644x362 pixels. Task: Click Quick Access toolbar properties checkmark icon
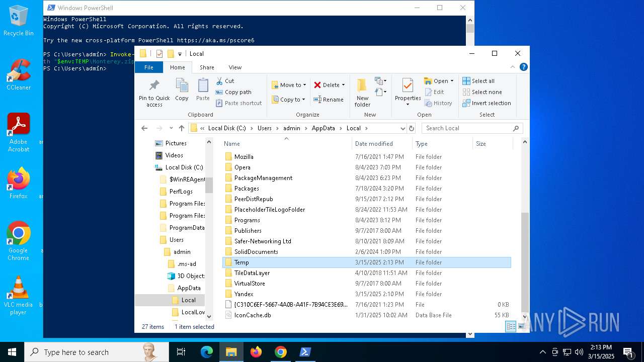coord(159,54)
